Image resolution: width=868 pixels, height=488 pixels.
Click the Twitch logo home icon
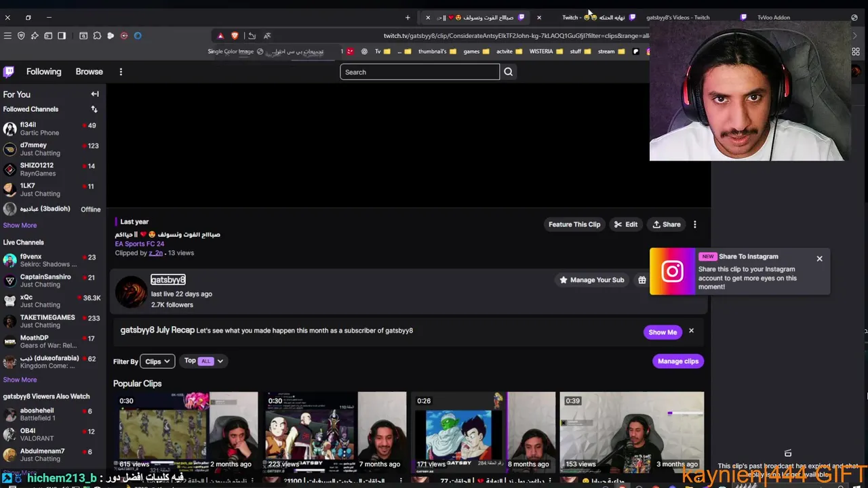pyautogui.click(x=9, y=72)
